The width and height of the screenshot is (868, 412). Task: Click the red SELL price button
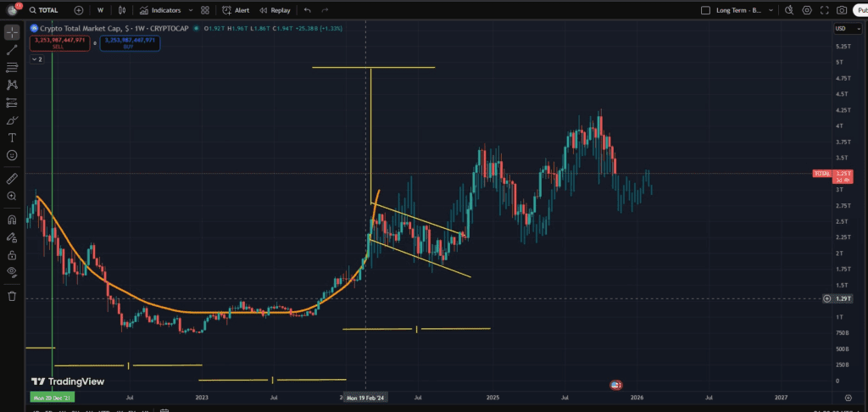tap(60, 43)
